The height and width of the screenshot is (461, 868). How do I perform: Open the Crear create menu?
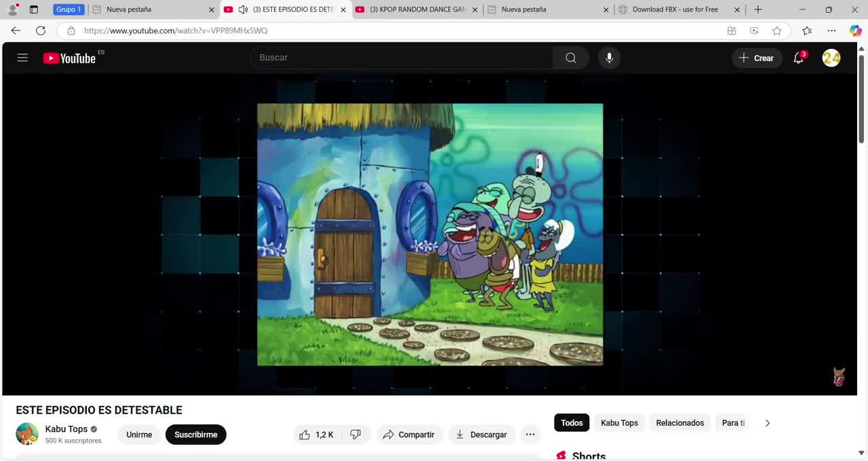[756, 58]
